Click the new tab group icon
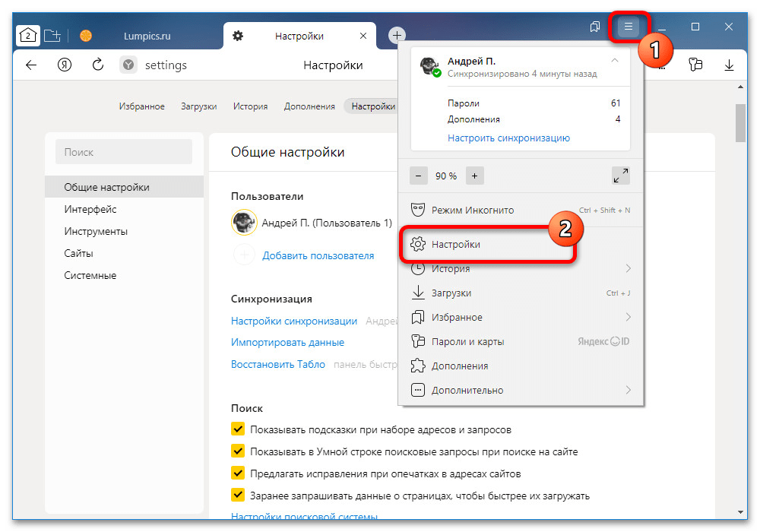Viewport: 760px width, 532px height. point(52,36)
